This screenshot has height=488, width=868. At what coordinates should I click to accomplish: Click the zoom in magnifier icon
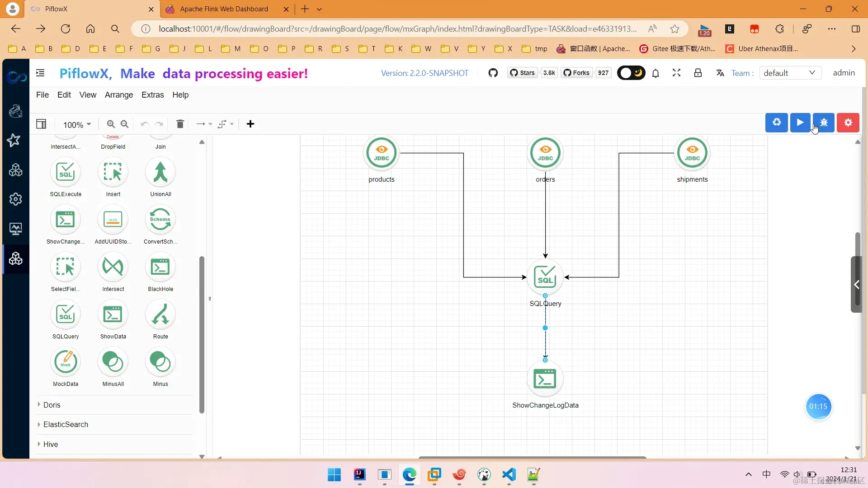coord(111,124)
